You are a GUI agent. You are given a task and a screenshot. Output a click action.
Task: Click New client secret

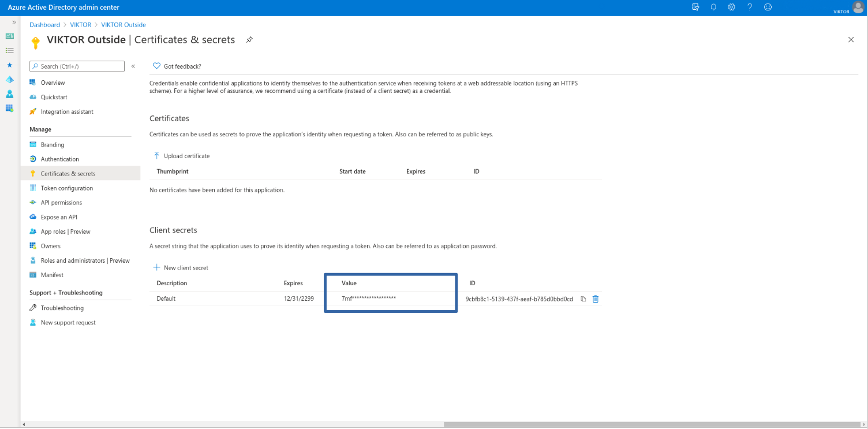point(181,268)
